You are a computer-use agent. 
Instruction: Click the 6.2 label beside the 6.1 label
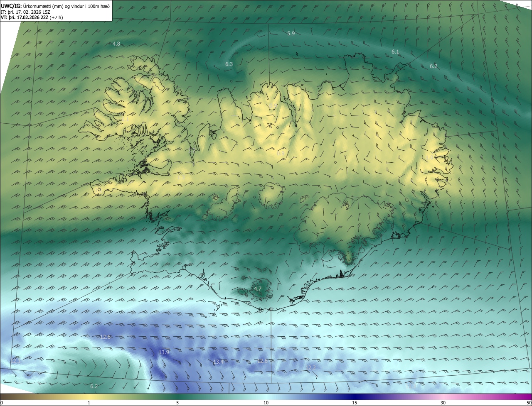click(433, 66)
